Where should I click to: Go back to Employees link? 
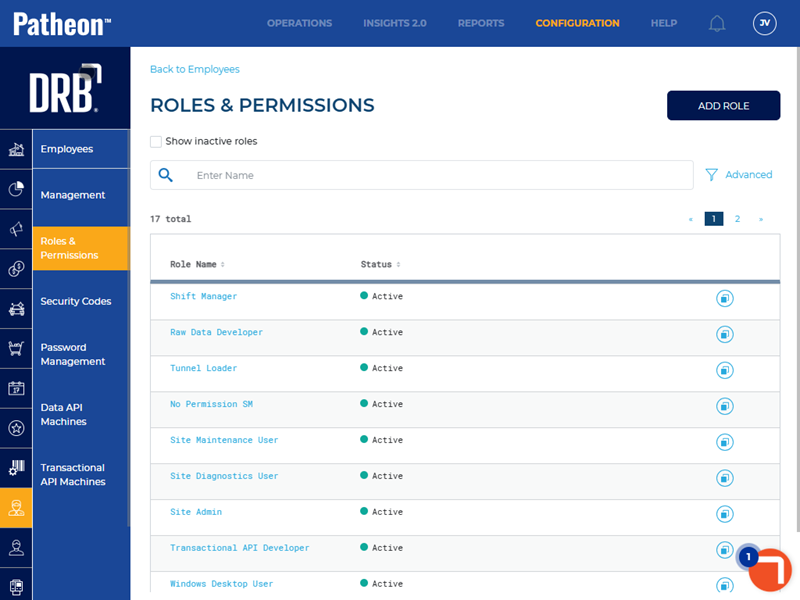[x=195, y=69]
